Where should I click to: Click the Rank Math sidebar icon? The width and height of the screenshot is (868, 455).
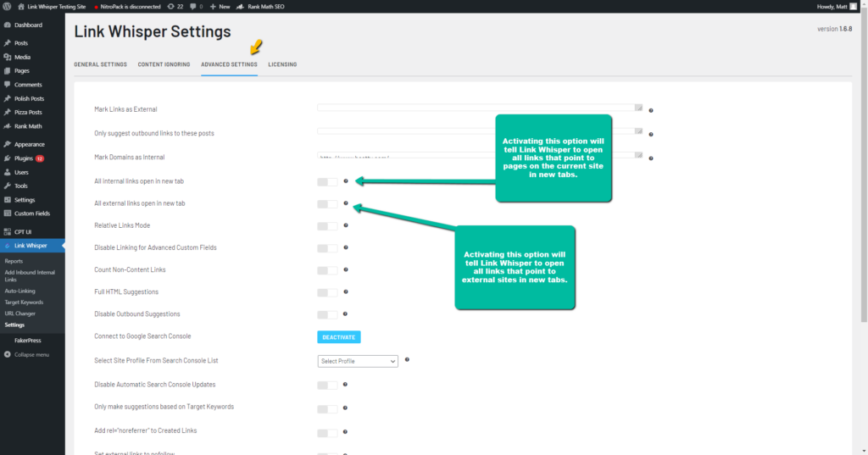7,126
